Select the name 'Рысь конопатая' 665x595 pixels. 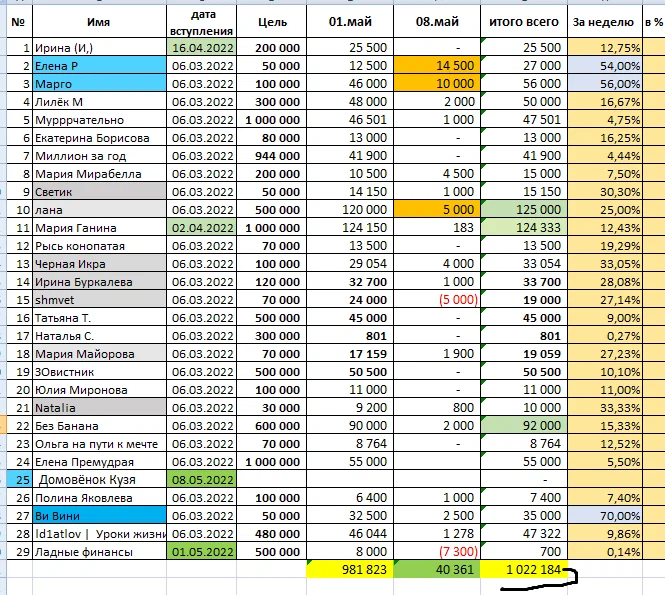point(99,246)
